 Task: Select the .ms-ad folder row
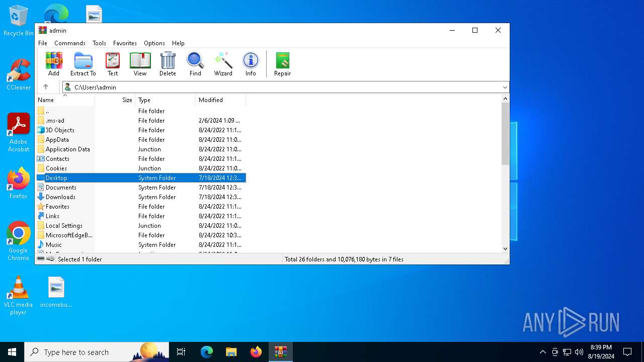click(x=141, y=121)
